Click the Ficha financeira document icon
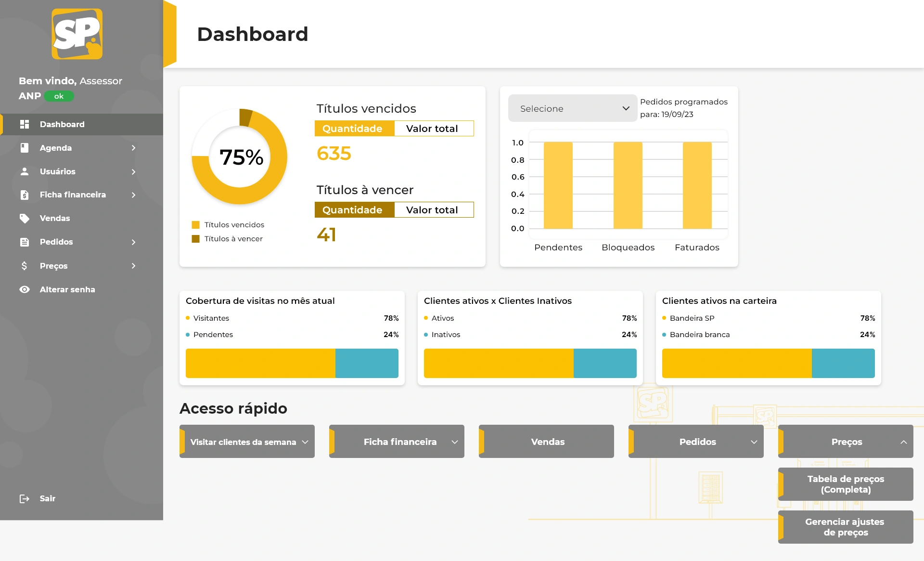 [25, 195]
